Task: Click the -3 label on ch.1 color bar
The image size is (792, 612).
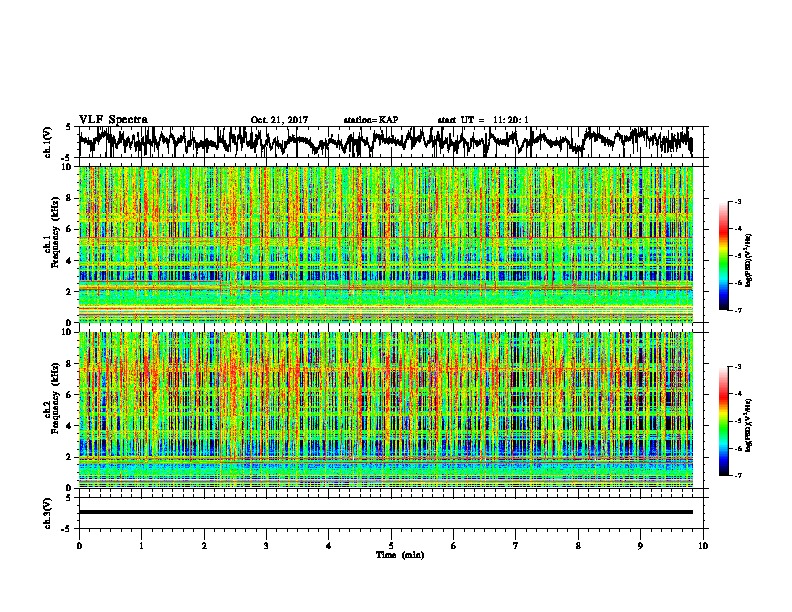Action: pyautogui.click(x=738, y=201)
